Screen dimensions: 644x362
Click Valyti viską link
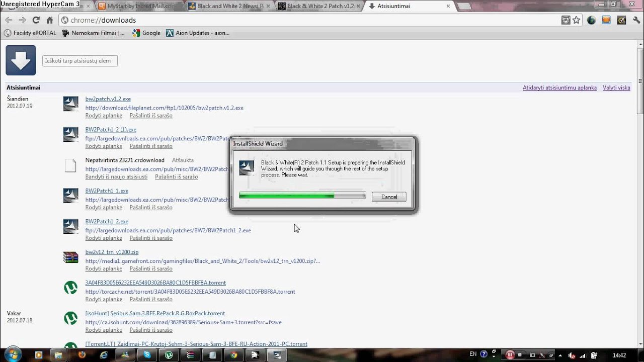click(x=616, y=87)
